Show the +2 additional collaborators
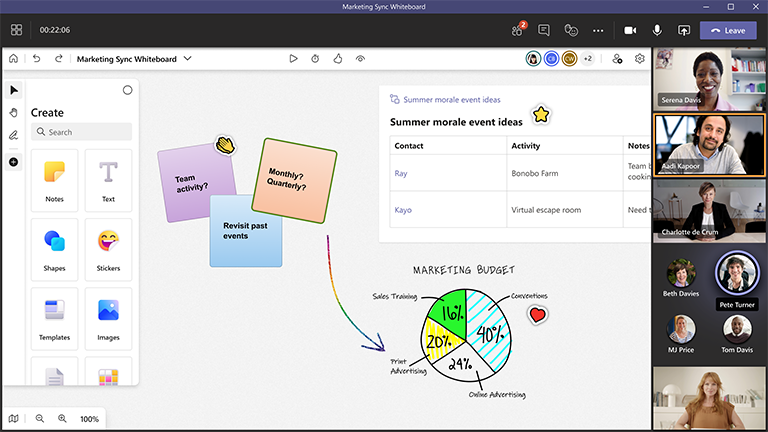This screenshot has width=768, height=432. click(x=588, y=59)
